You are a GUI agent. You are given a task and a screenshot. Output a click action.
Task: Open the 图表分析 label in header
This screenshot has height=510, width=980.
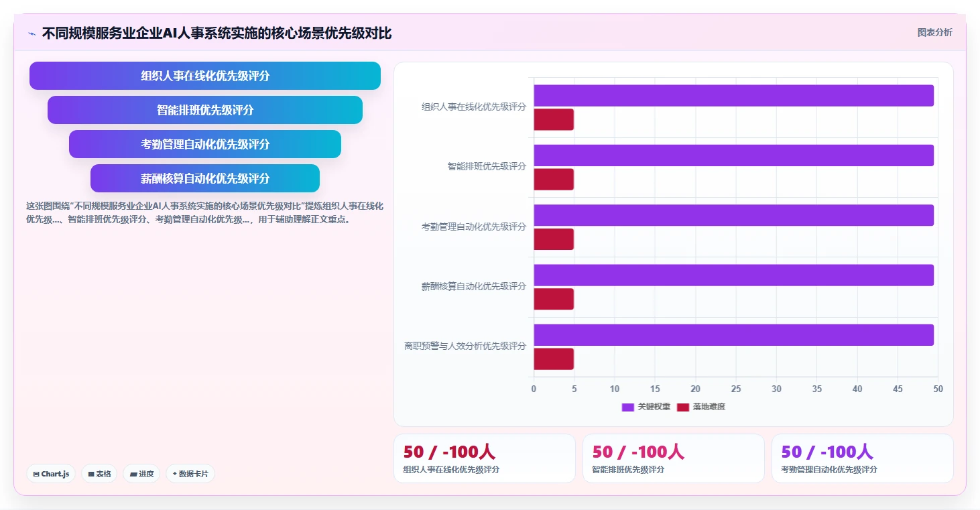pyautogui.click(x=934, y=33)
